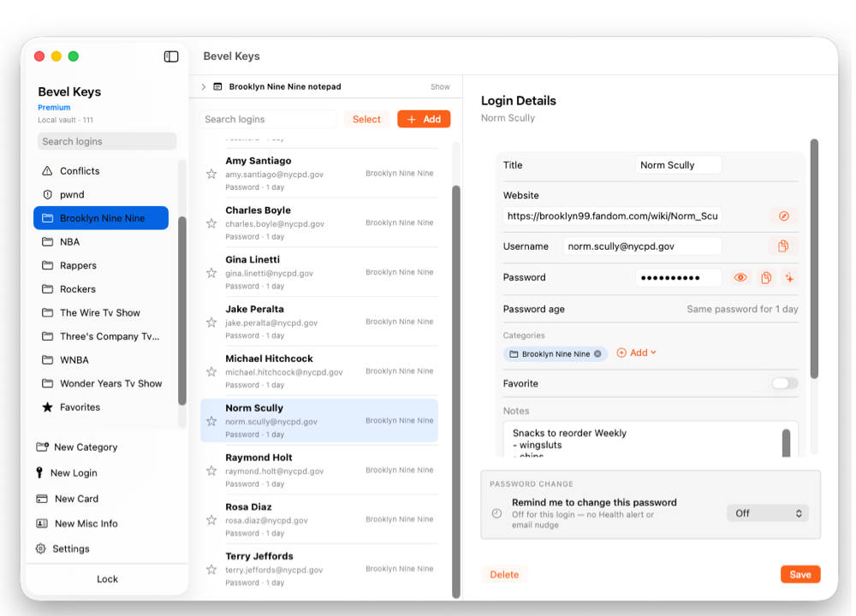Create a New Category

[77, 447]
